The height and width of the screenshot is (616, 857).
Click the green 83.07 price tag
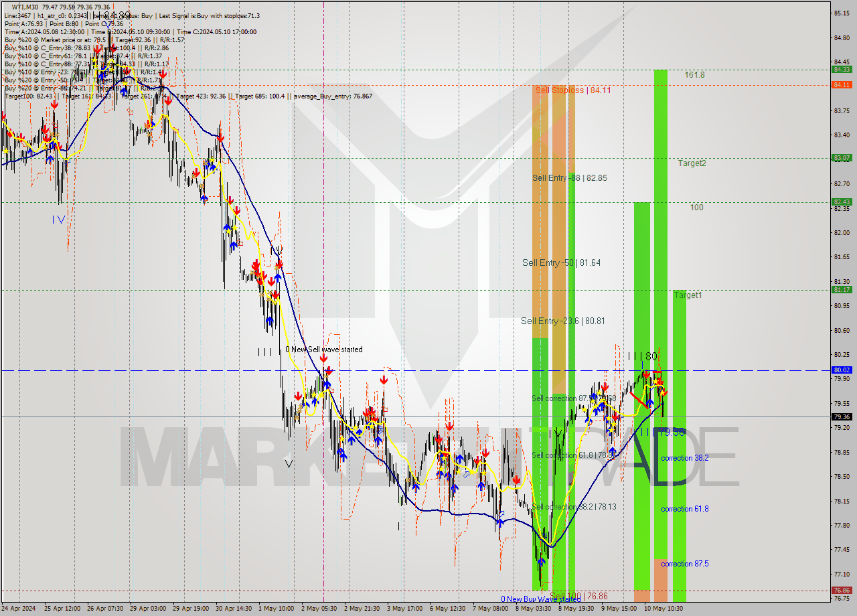tap(842, 157)
